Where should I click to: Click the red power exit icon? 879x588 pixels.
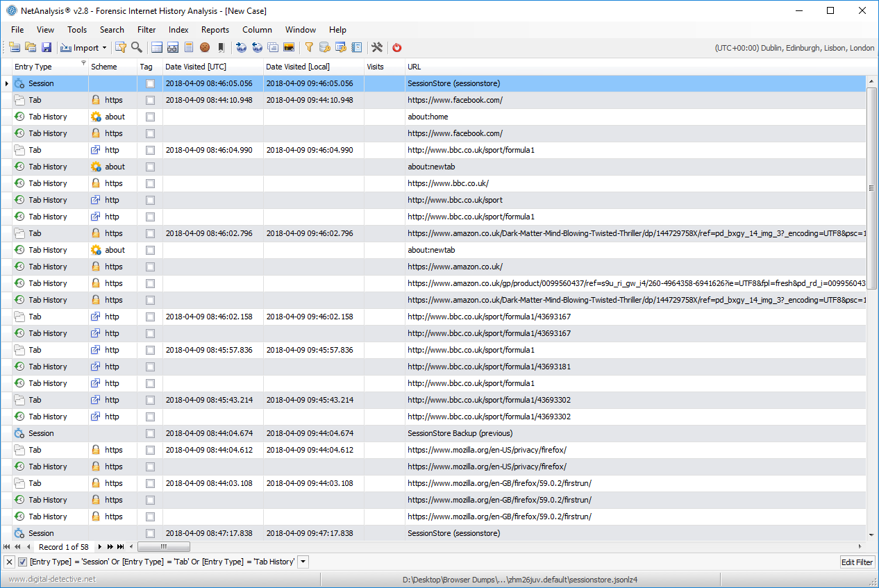point(397,48)
